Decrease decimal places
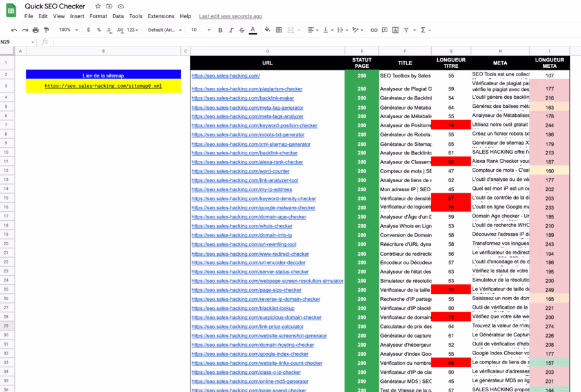581x392 pixels. pos(109,30)
